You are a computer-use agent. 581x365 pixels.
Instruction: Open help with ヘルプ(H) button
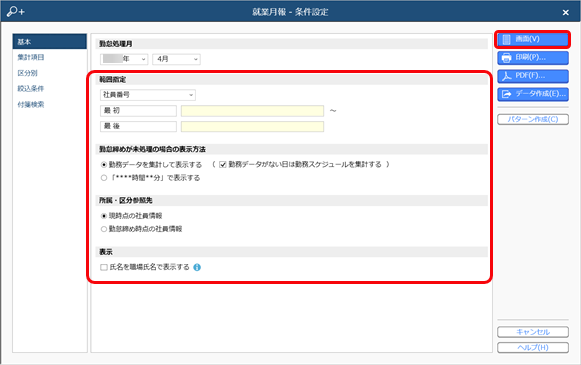532,348
